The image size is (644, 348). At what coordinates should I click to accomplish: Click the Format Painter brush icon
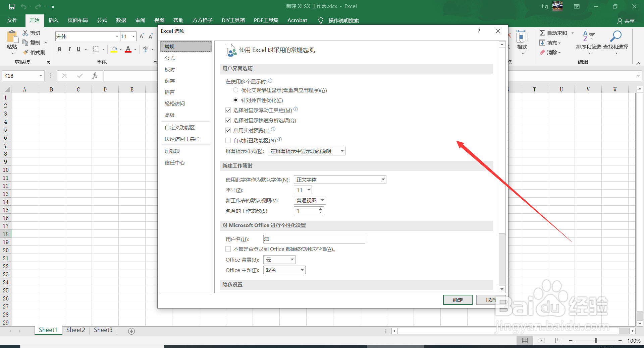click(25, 52)
